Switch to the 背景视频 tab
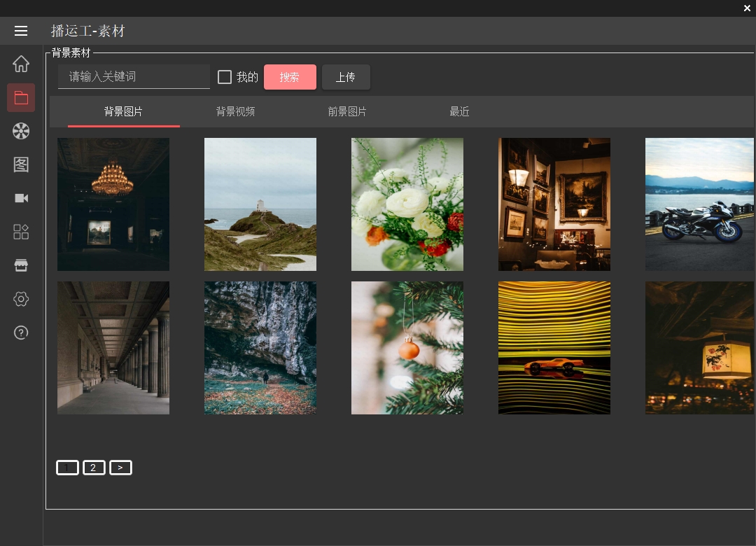The image size is (756, 546). tap(235, 112)
